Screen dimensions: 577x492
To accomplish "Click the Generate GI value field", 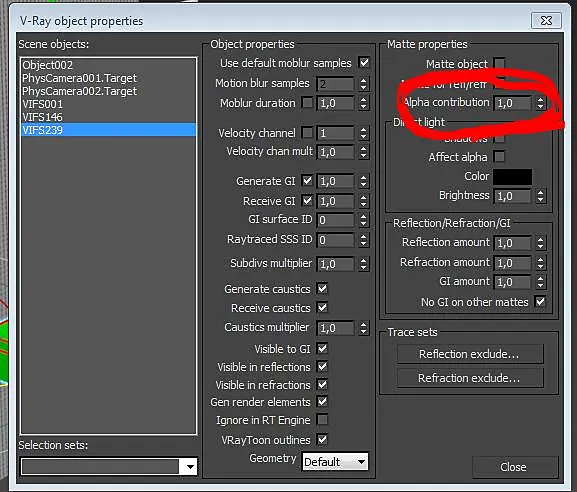I will [x=335, y=181].
